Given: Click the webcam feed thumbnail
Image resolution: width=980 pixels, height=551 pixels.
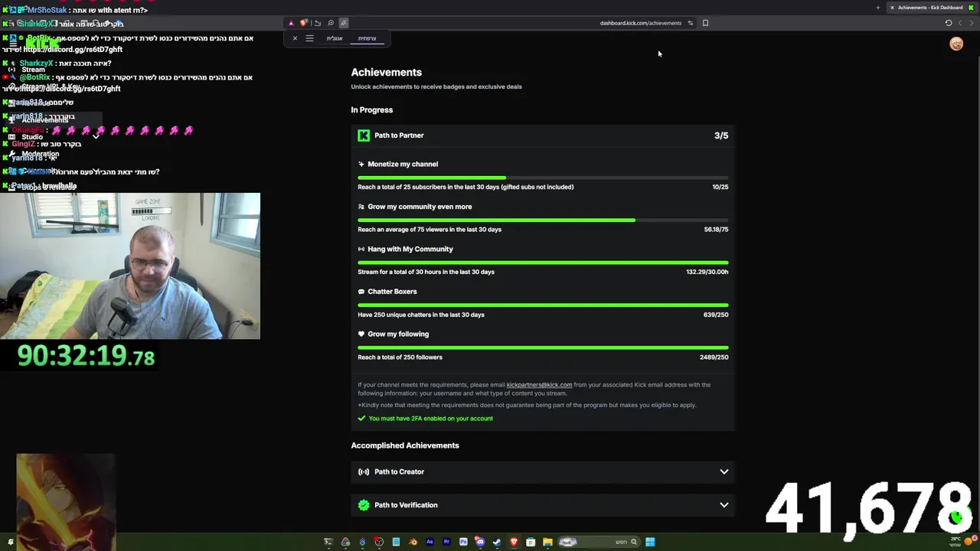Looking at the screenshot, I should click(x=130, y=266).
